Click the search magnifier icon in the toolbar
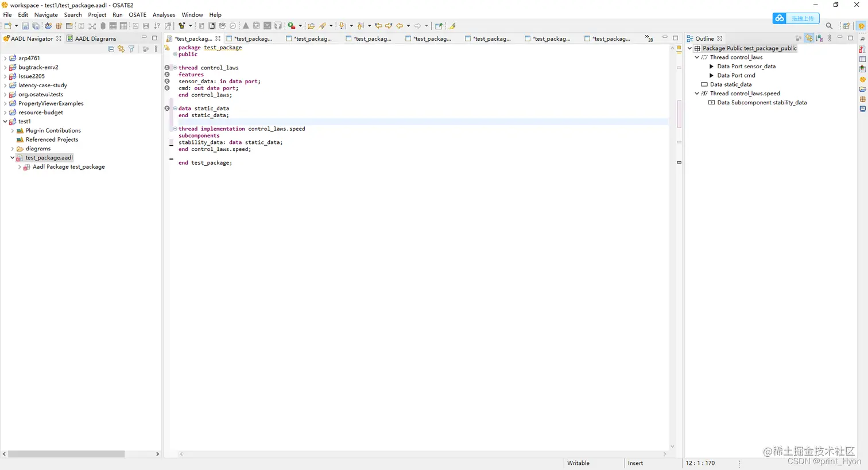868x470 pixels. point(829,26)
